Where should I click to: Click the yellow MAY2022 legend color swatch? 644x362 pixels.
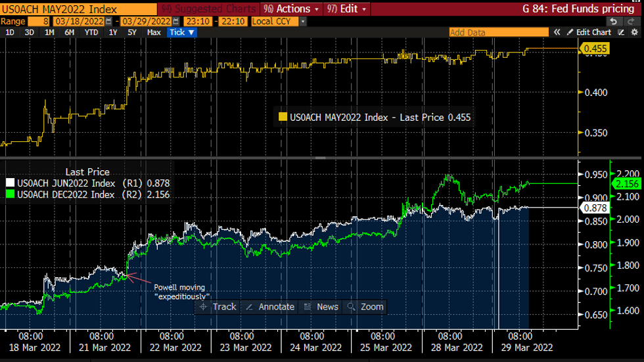[x=283, y=118]
